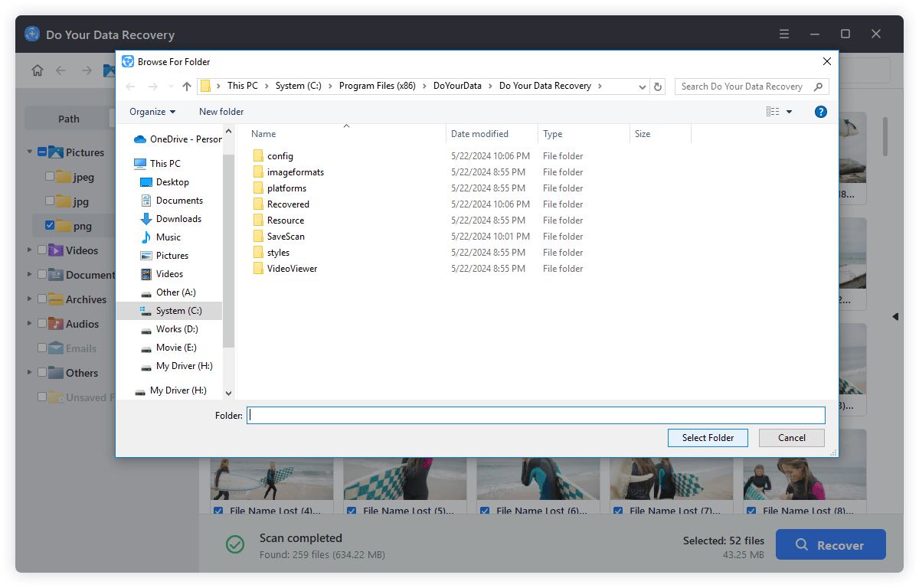Navigate up one level using the up arrow
The width and height of the screenshot is (919, 588).
point(186,86)
